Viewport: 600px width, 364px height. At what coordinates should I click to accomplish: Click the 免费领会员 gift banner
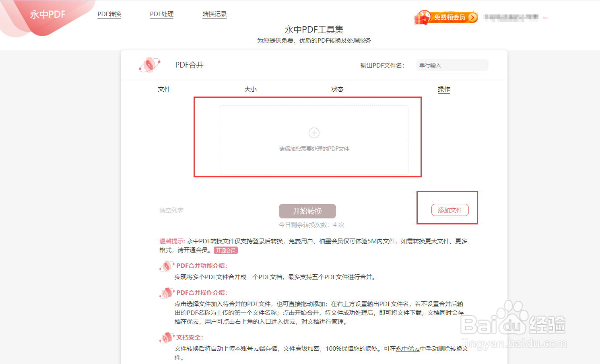tap(446, 17)
